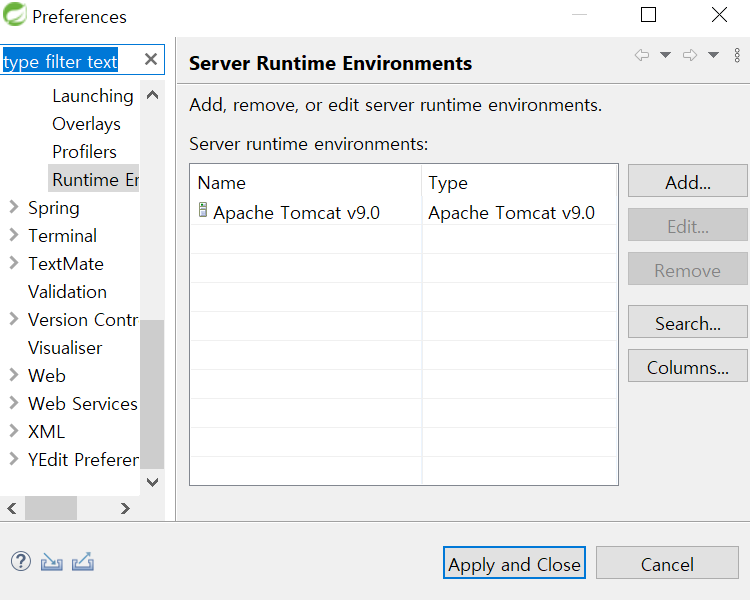
Task: Expand the Terminal tree node
Action: tap(14, 234)
